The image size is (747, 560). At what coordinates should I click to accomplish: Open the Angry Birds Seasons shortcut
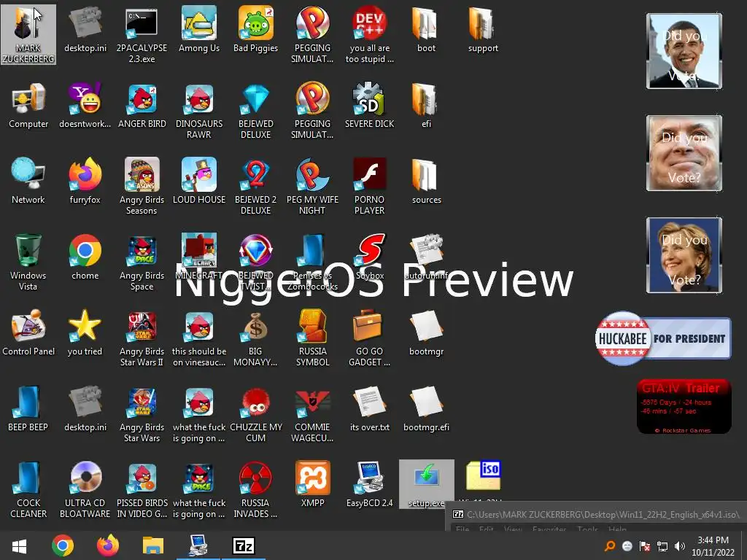(x=142, y=186)
